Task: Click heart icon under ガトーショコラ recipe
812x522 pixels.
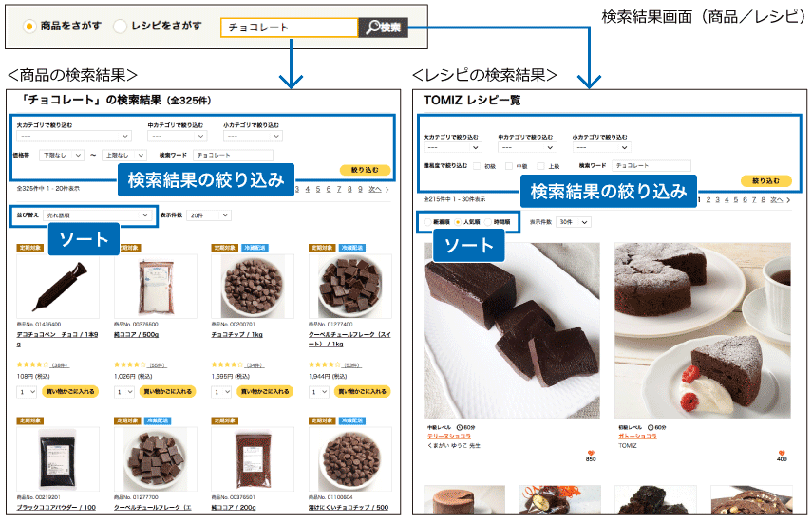Action: [x=782, y=453]
